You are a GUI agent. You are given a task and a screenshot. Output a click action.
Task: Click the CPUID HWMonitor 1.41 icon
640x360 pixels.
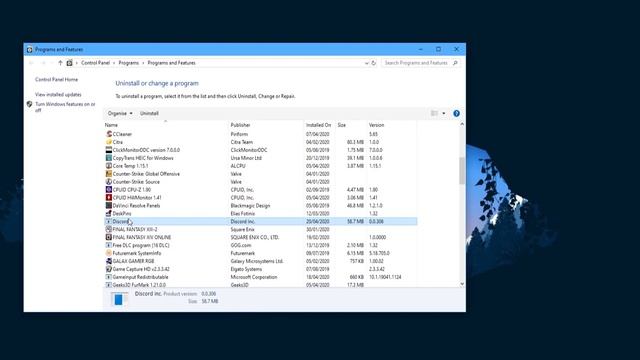(x=109, y=198)
